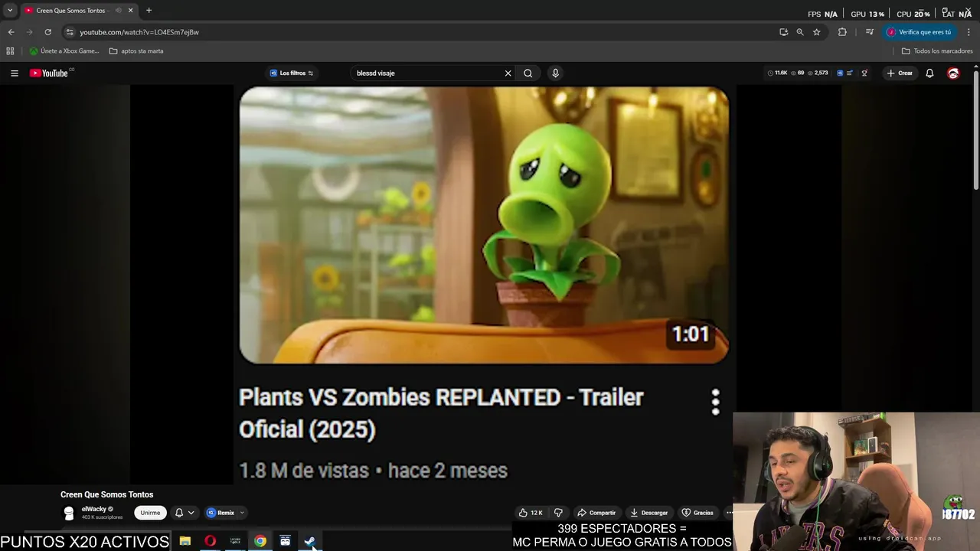
Task: Click Descargar to download the video
Action: (648, 513)
